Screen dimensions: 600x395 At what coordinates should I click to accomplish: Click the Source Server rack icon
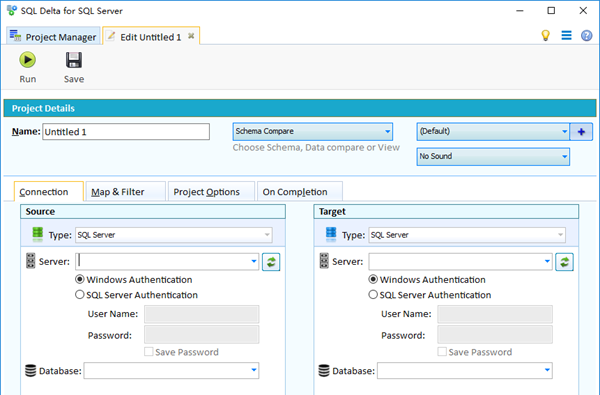[x=31, y=261]
